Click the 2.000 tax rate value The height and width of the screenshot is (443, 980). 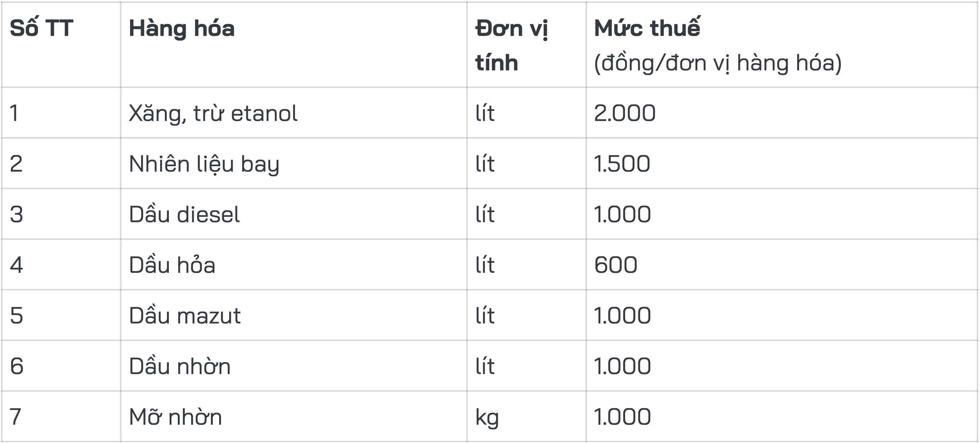[x=625, y=113]
